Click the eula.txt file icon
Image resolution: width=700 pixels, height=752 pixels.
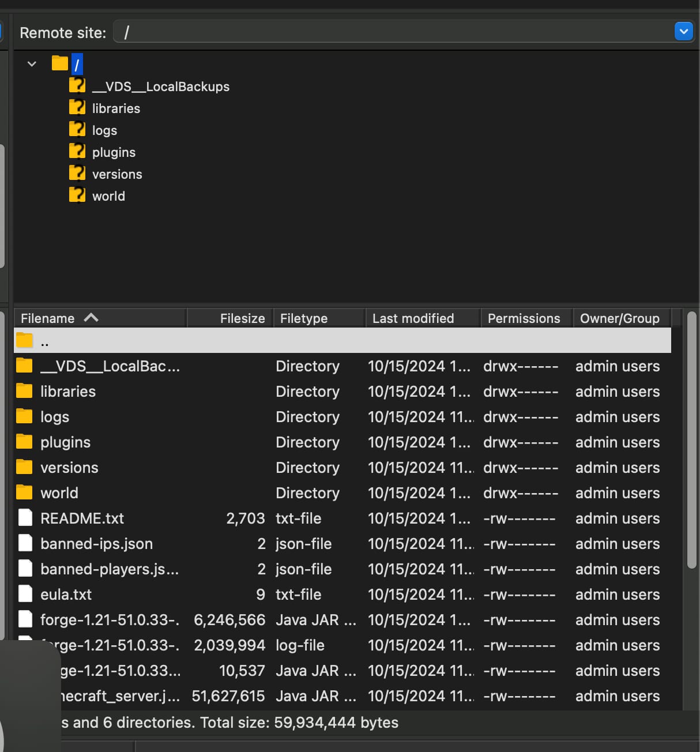tap(25, 594)
